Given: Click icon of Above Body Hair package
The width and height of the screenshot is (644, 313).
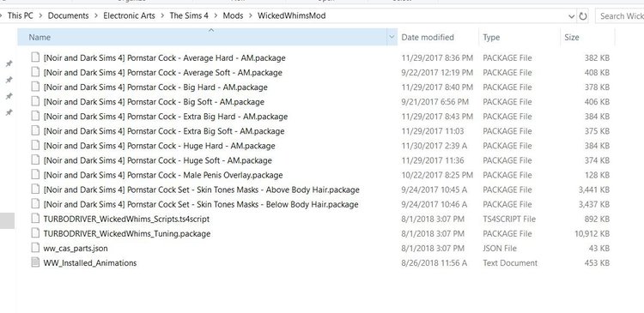Looking at the screenshot, I should click(x=36, y=190).
